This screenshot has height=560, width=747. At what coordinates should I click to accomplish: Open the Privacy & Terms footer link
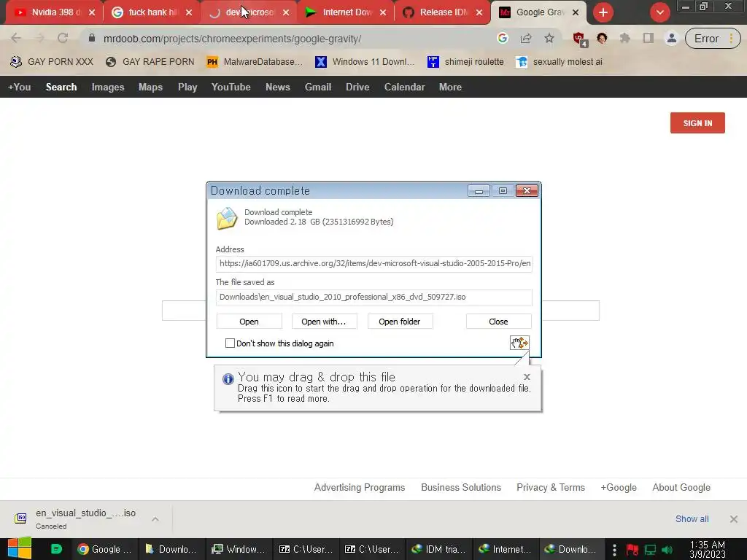pos(551,488)
